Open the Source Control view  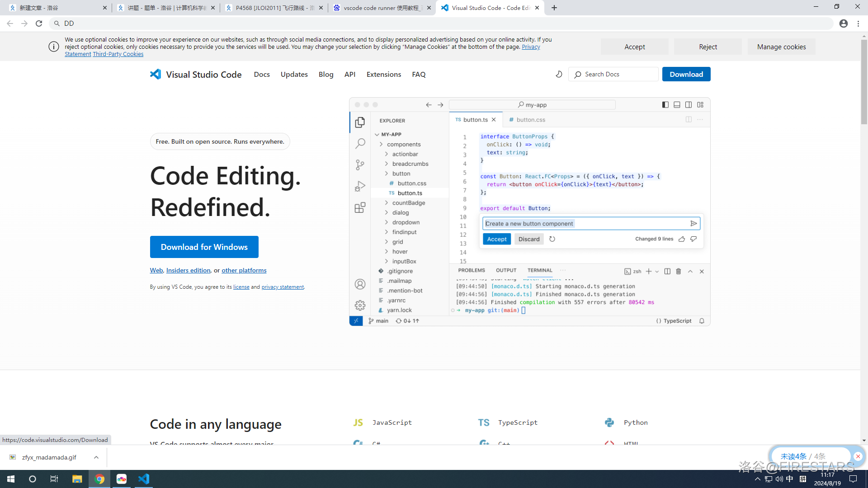tap(360, 164)
